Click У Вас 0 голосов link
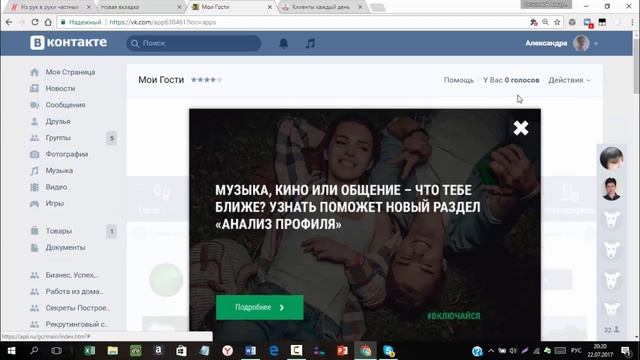 pyautogui.click(x=511, y=80)
